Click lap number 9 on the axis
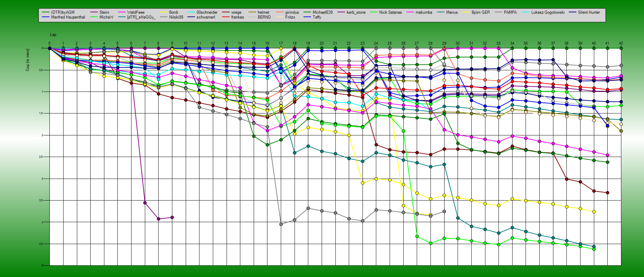Image resolution: width=644 pixels, height=277 pixels. pyautogui.click(x=172, y=44)
